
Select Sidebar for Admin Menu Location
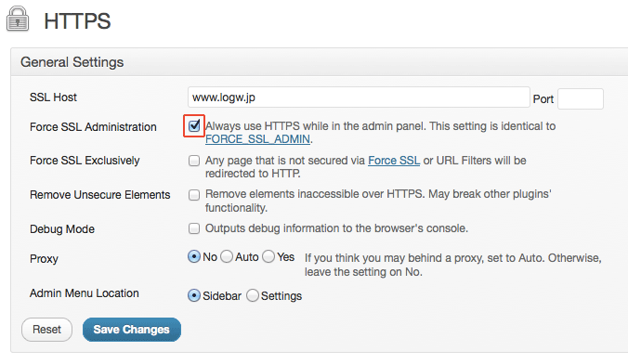[x=194, y=295]
